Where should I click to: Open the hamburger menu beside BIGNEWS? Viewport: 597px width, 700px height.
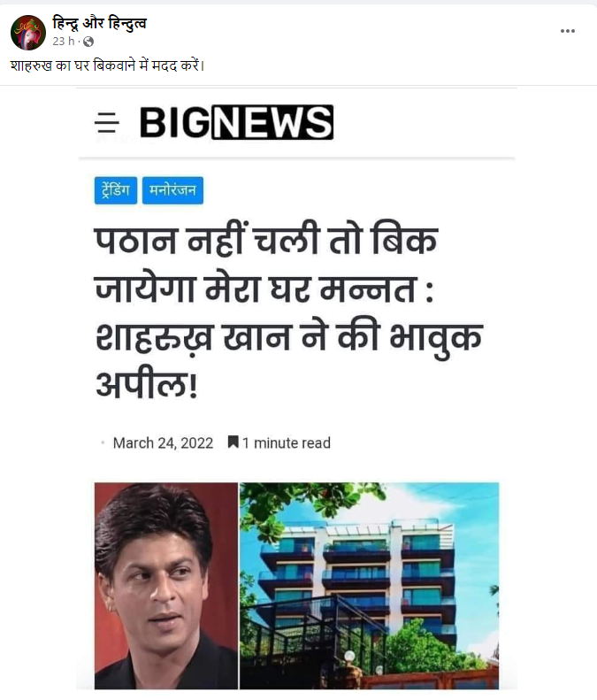click(x=107, y=123)
